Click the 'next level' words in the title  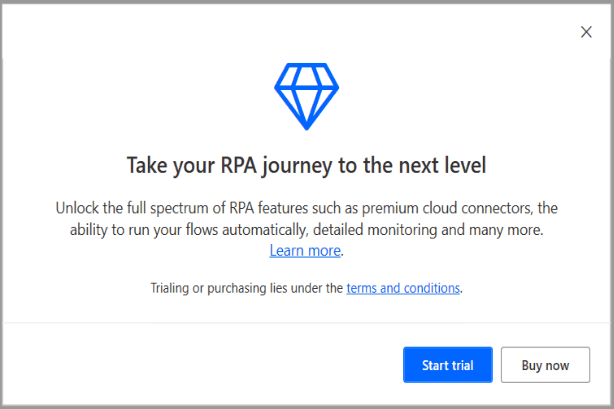click(442, 165)
